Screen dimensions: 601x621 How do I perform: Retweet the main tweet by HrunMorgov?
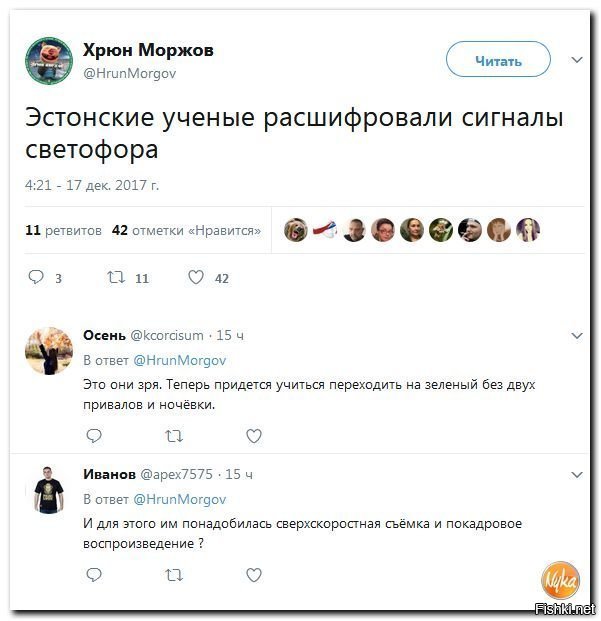(116, 277)
